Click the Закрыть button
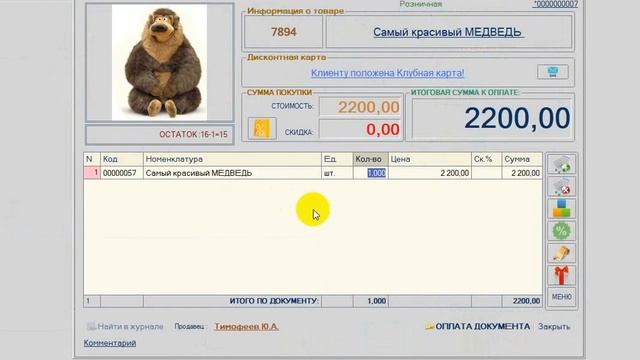This screenshot has height=360, width=640. (554, 327)
